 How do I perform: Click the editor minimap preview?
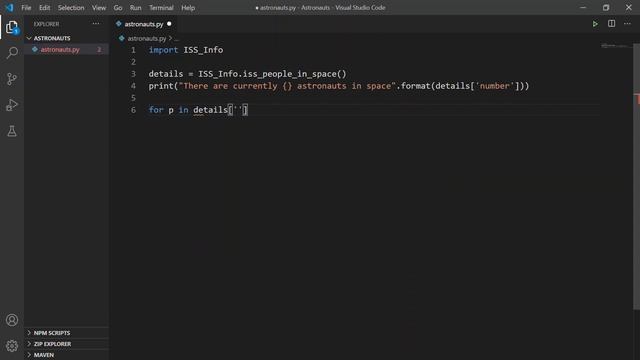tap(616, 46)
